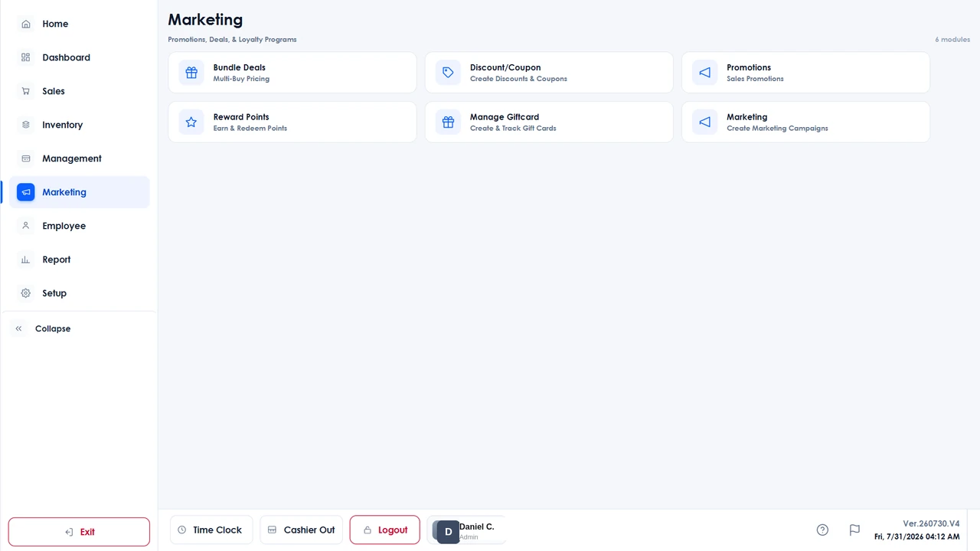Screen dimensions: 980x551
Task: Click the '6 modules' count text
Action: pyautogui.click(x=952, y=39)
